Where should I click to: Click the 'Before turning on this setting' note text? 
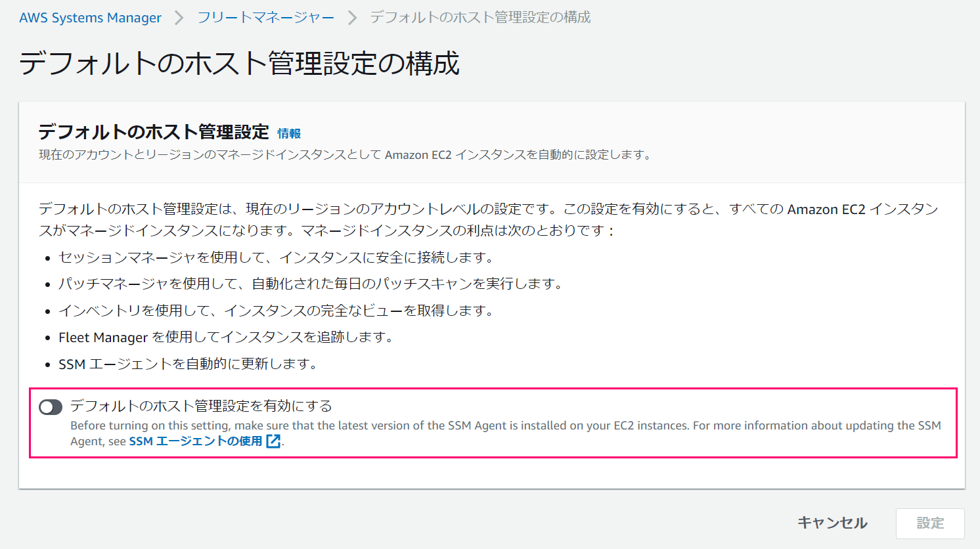[x=506, y=433]
